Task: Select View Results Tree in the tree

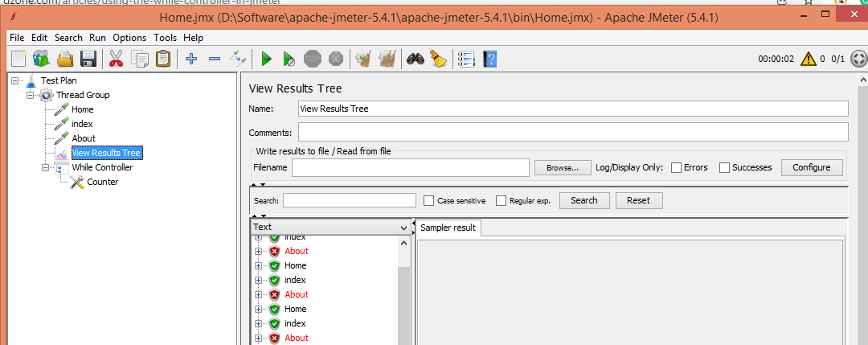Action: coord(107,153)
